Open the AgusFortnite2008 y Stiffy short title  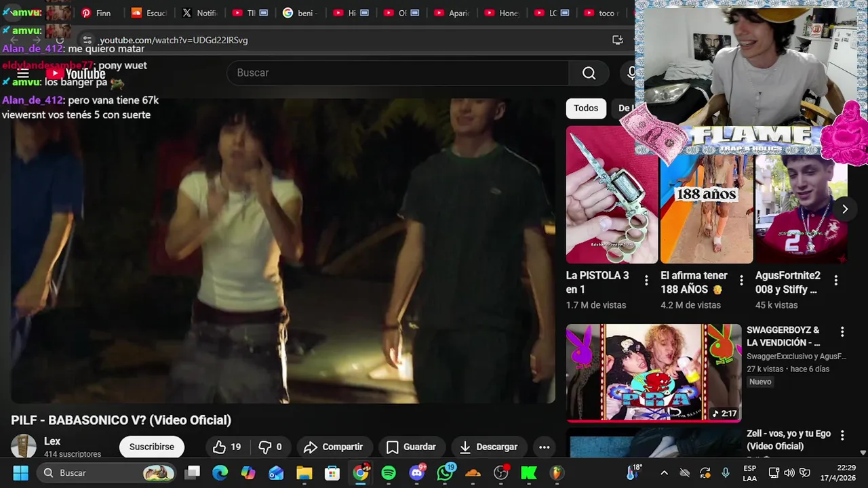788,283
